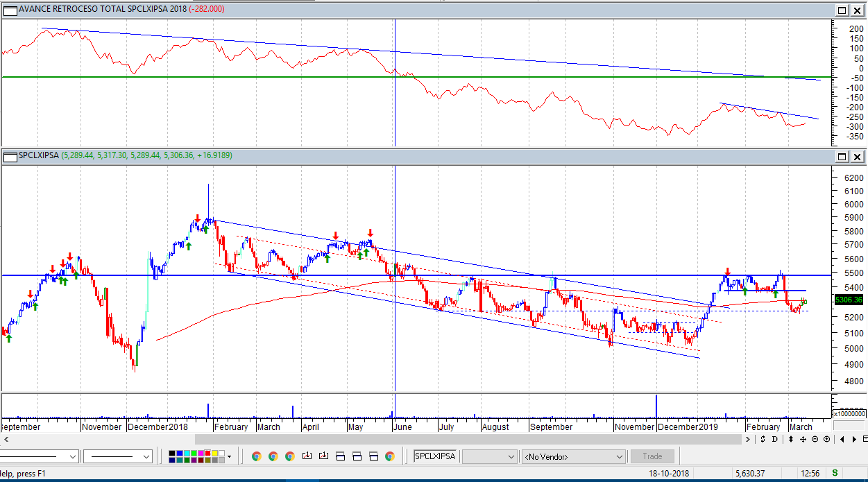Click the disabled Trade button

click(x=652, y=456)
